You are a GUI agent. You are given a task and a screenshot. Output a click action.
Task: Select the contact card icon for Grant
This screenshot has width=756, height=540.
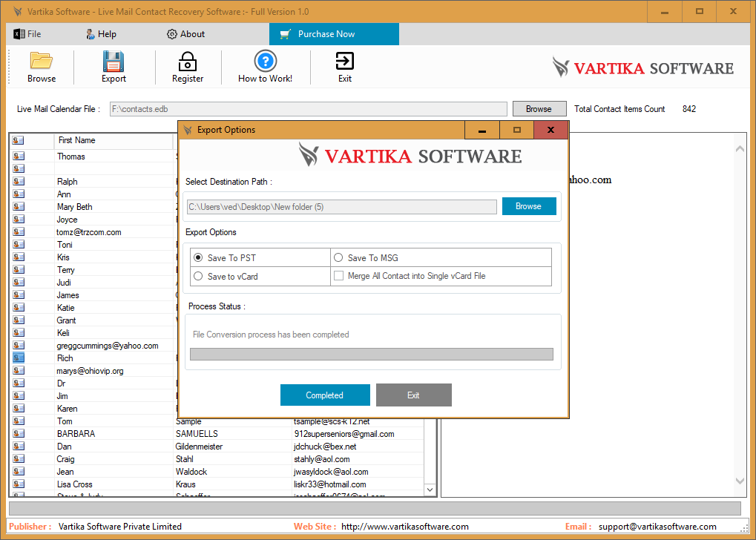pos(19,320)
